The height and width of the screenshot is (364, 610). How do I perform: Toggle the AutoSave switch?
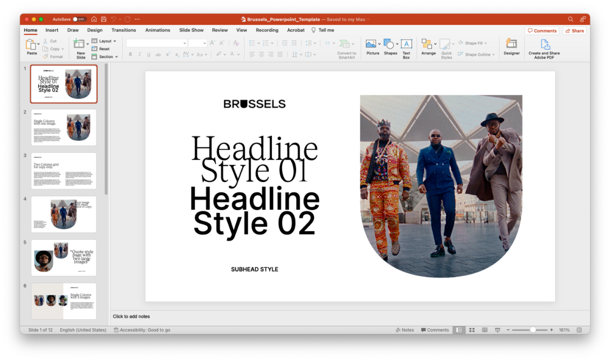79,19
